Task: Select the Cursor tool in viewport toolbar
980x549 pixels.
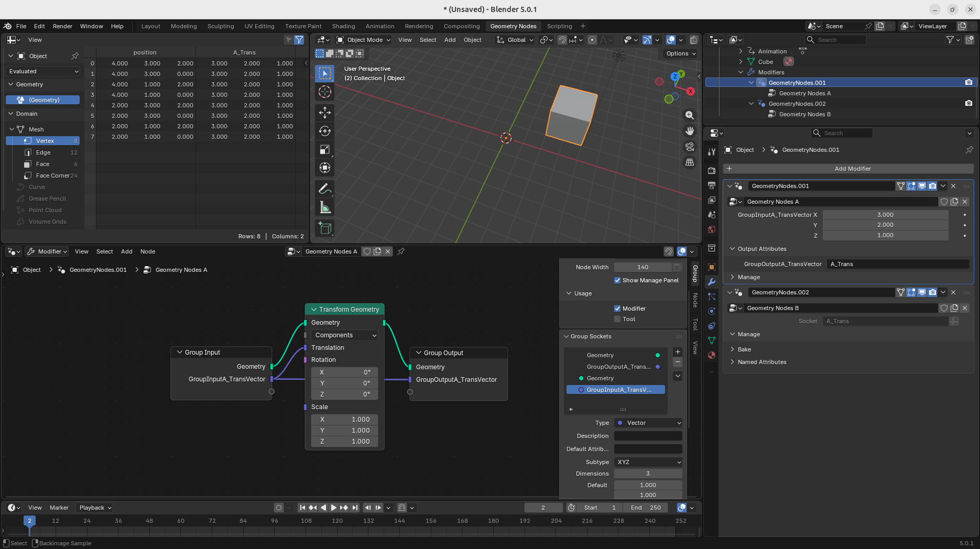Action: point(325,92)
